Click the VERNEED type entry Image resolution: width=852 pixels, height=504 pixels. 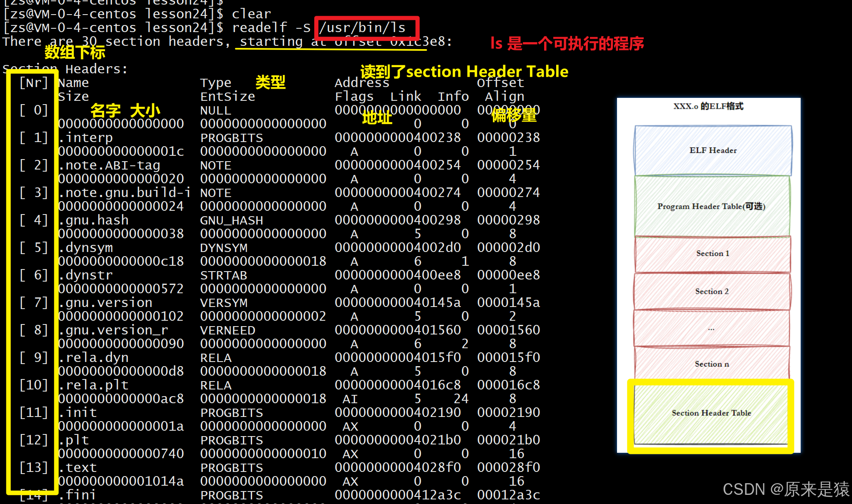[x=227, y=330]
